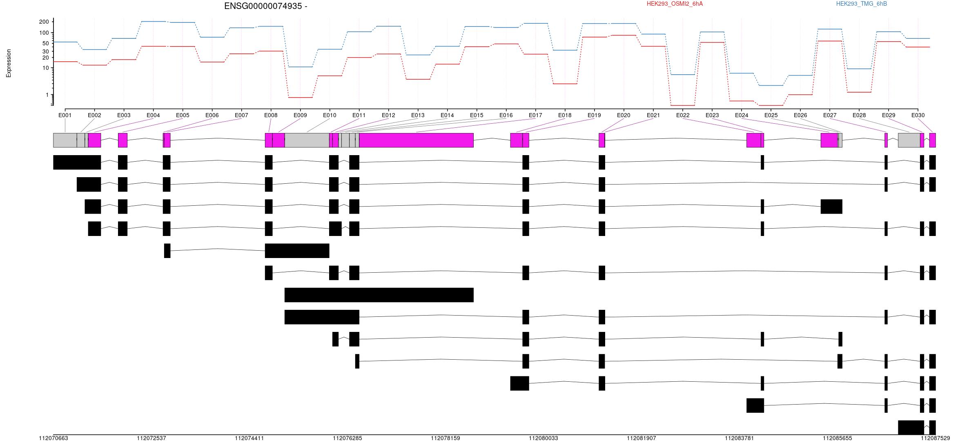The image size is (980, 445).
Task: Click genomic coordinate 112072537
Action: [151, 438]
